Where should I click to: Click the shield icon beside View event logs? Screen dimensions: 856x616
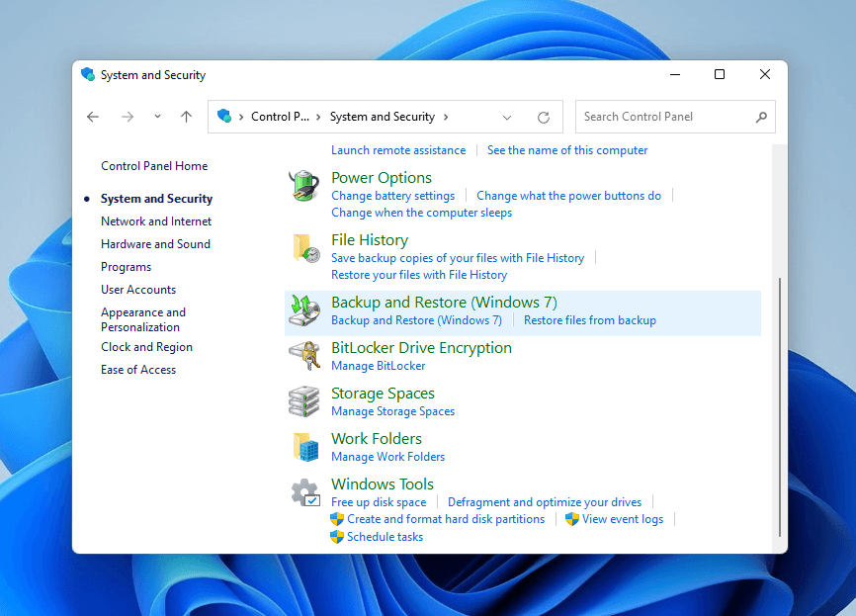pyautogui.click(x=571, y=519)
